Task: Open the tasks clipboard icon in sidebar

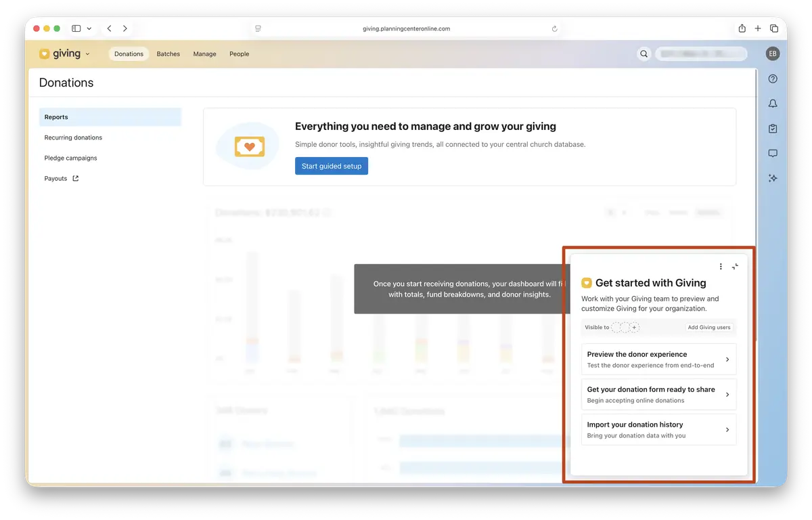Action: 773,129
